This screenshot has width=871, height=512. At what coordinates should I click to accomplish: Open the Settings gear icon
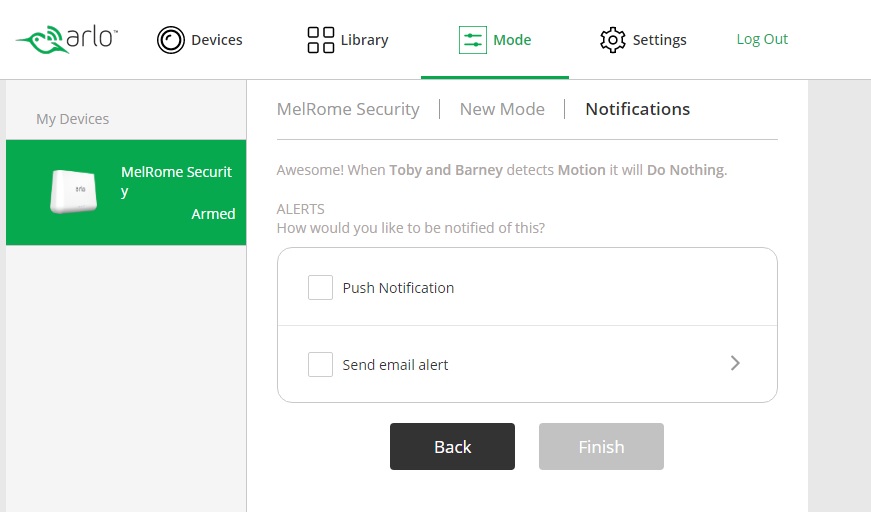(x=613, y=40)
